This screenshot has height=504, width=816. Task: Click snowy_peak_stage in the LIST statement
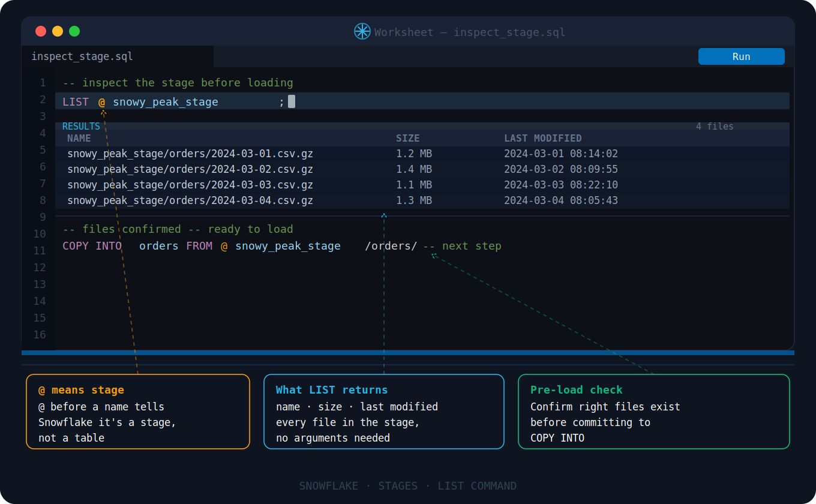pyautogui.click(x=166, y=102)
